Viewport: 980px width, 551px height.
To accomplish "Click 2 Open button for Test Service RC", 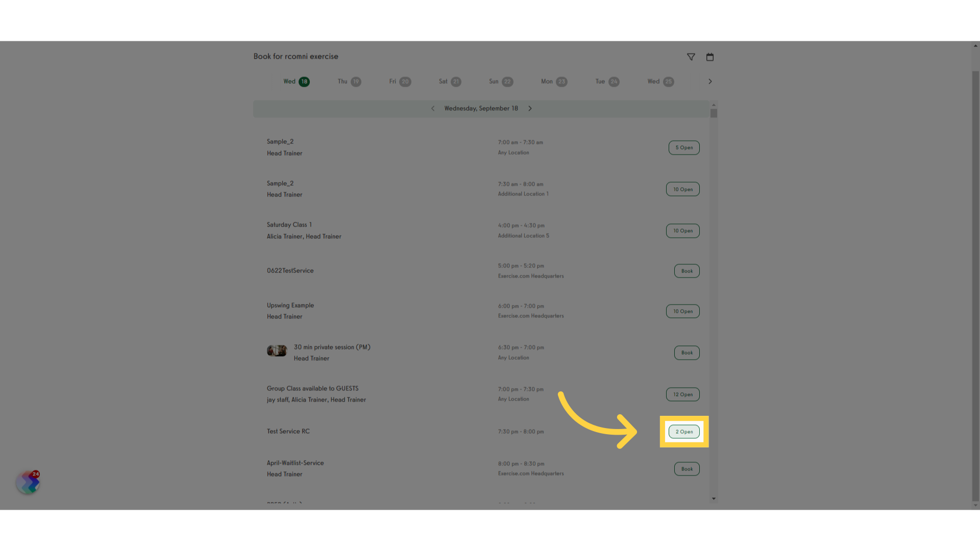I will (684, 431).
